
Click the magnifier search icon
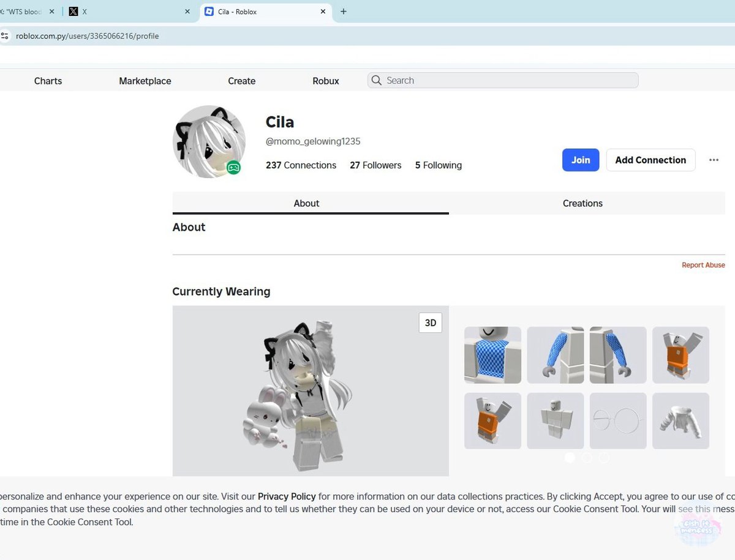376,80
